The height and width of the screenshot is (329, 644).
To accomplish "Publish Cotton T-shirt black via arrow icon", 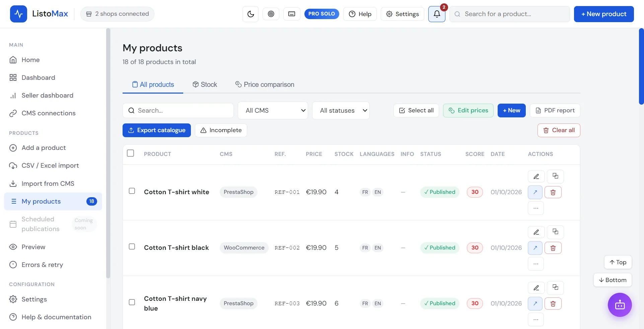I will pyautogui.click(x=535, y=248).
